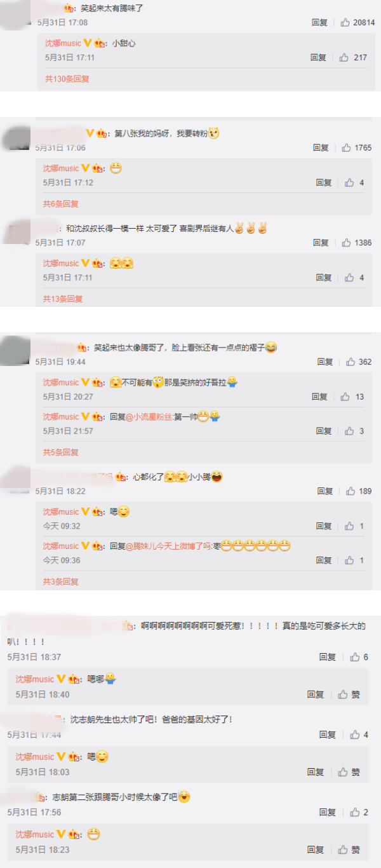Open 沈娜music profile from 小甜心 reply

pos(63,43)
